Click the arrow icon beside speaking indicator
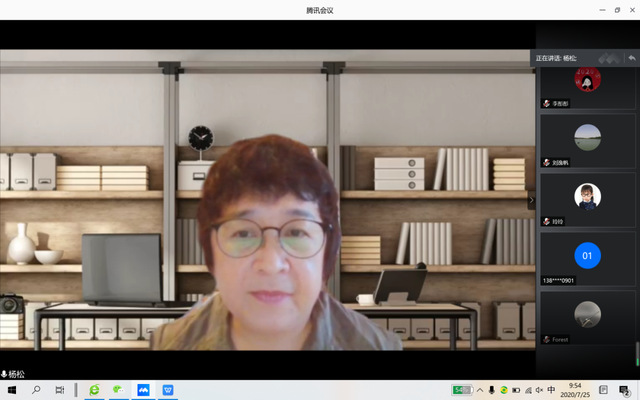This screenshot has height=400, width=640. (631, 58)
